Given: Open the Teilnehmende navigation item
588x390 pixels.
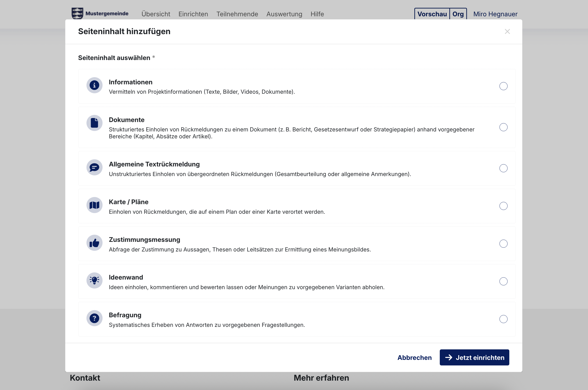Looking at the screenshot, I should [x=237, y=14].
